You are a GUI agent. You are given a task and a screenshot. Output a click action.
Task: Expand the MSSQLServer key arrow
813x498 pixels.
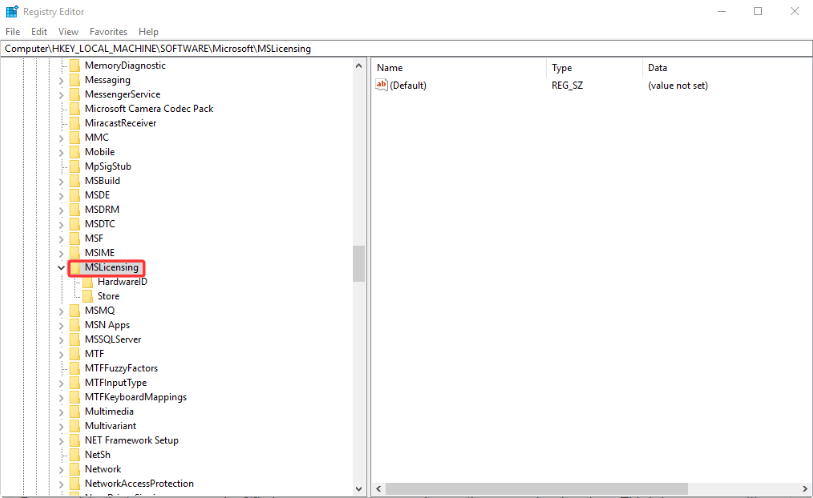[61, 339]
